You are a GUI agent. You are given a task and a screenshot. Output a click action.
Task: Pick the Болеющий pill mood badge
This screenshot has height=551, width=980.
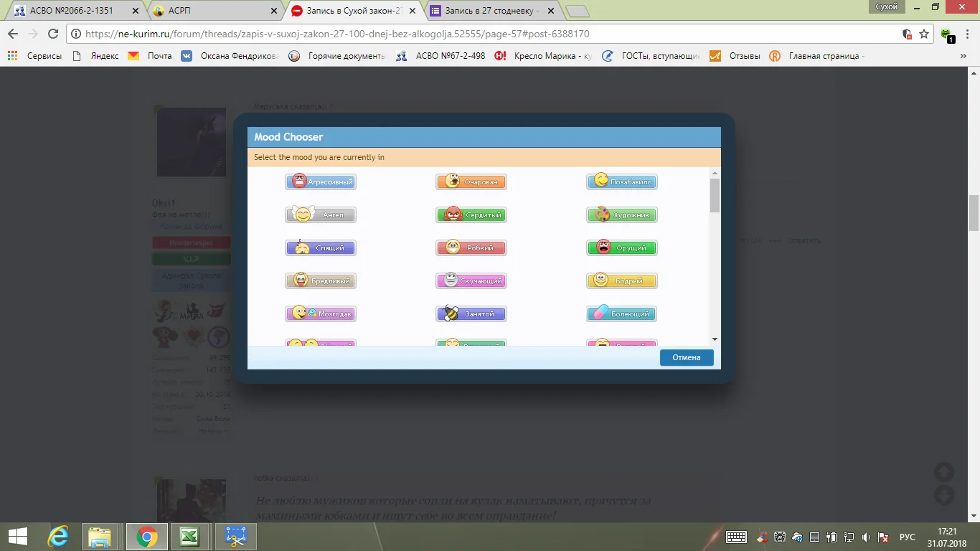click(622, 314)
